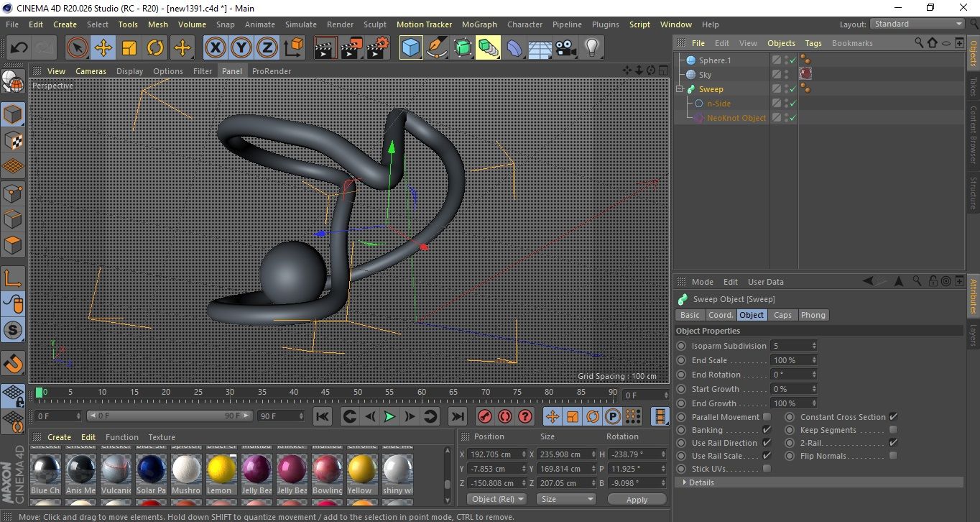This screenshot has width=980, height=522.
Task: Toggle the Y axis lock
Action: (x=241, y=48)
